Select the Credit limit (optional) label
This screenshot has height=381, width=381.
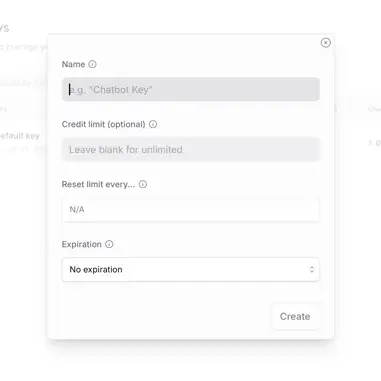point(103,124)
